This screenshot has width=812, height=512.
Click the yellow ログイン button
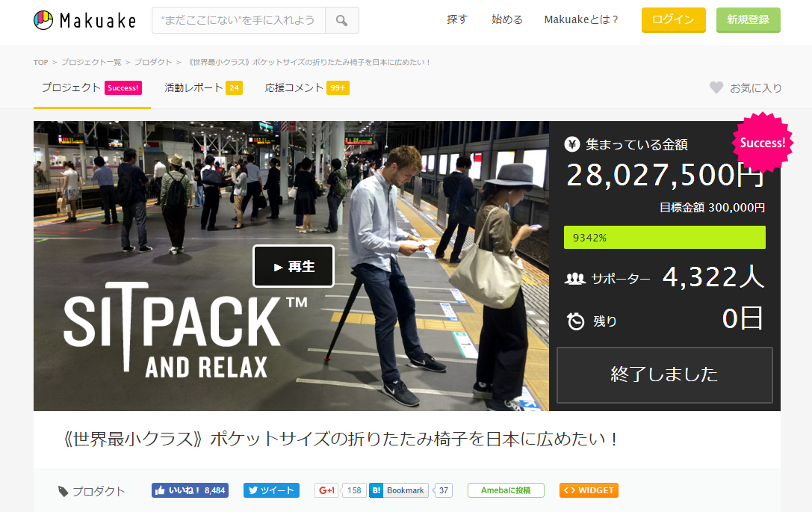(x=674, y=20)
